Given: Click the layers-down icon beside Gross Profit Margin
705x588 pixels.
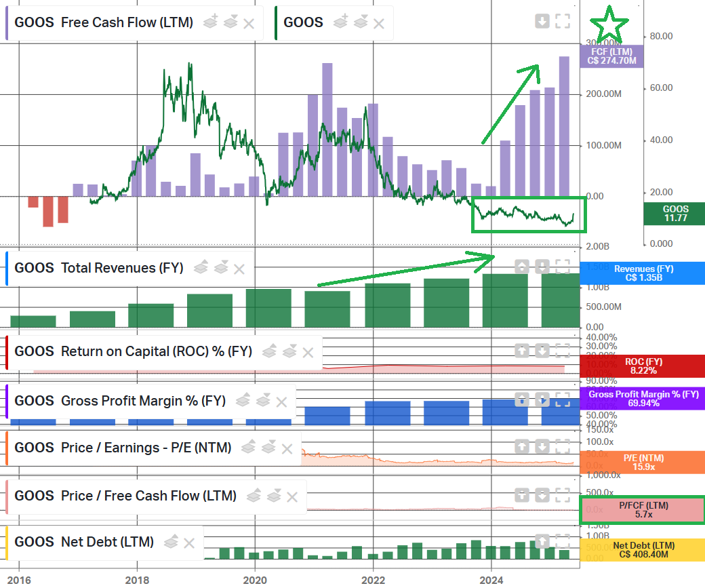Looking at the screenshot, I should pyautogui.click(x=263, y=399).
